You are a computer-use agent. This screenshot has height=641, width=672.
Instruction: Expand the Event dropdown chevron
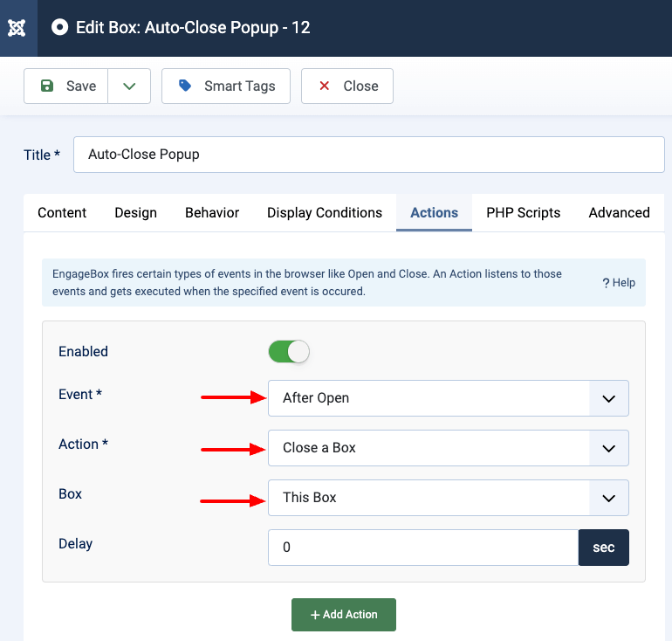609,398
